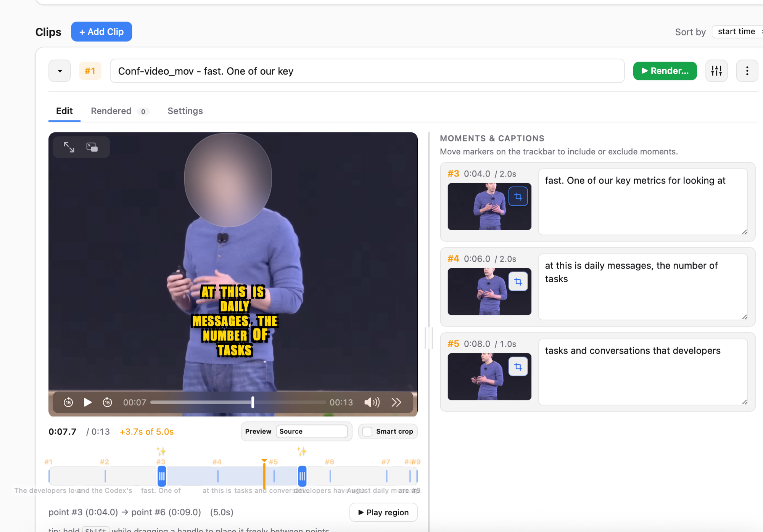
Task: Click timeline marker #4
Action: click(x=218, y=476)
